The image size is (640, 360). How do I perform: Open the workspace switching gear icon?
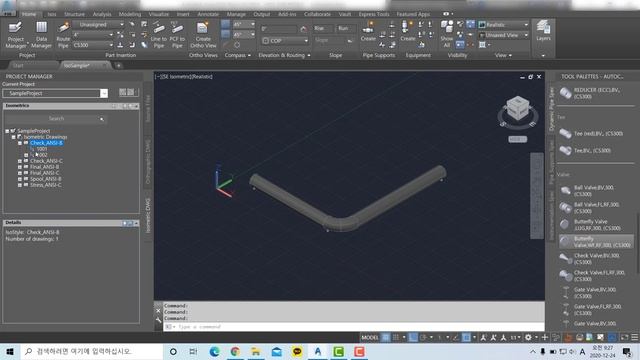pyautogui.click(x=528, y=337)
